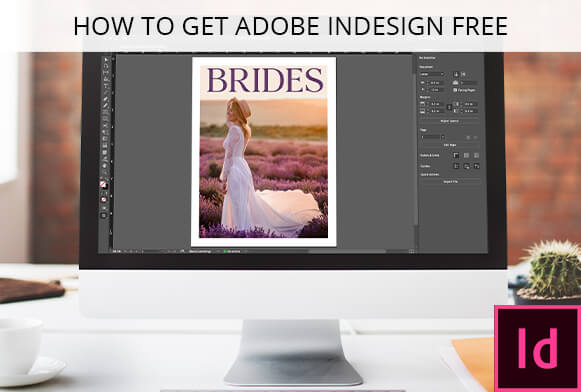Choose portrait orientation icon
Image resolution: width=581 pixels, height=392 pixels.
pos(456,74)
